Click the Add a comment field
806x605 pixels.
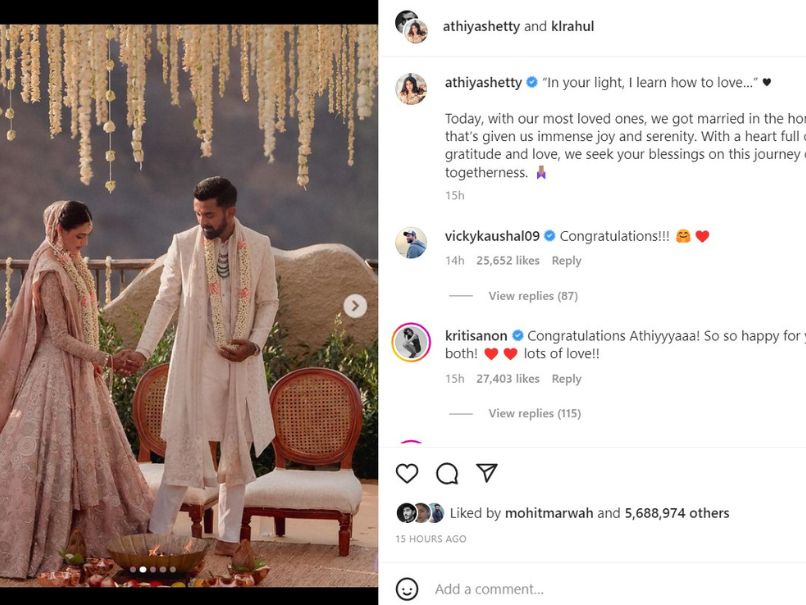[x=600, y=589]
